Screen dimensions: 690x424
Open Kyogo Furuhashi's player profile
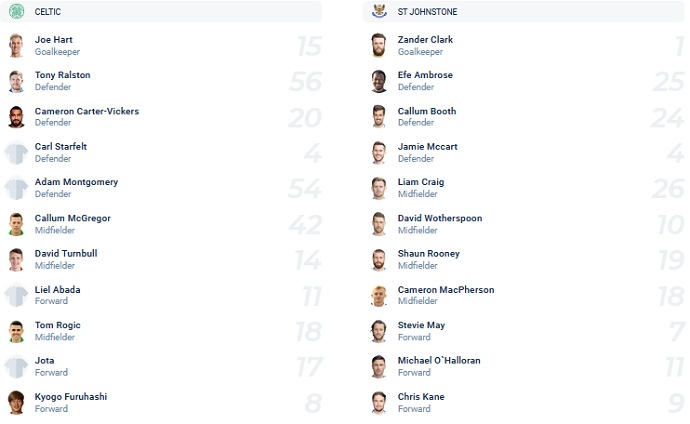71,397
